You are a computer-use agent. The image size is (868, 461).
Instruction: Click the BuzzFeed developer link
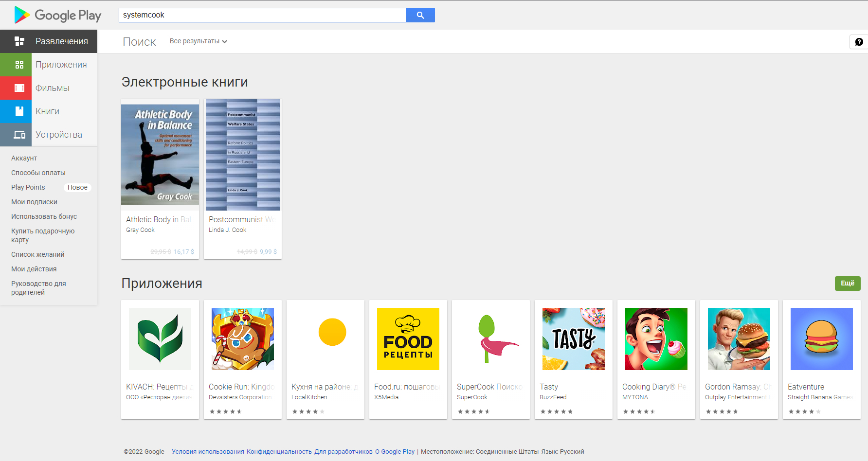coord(553,397)
